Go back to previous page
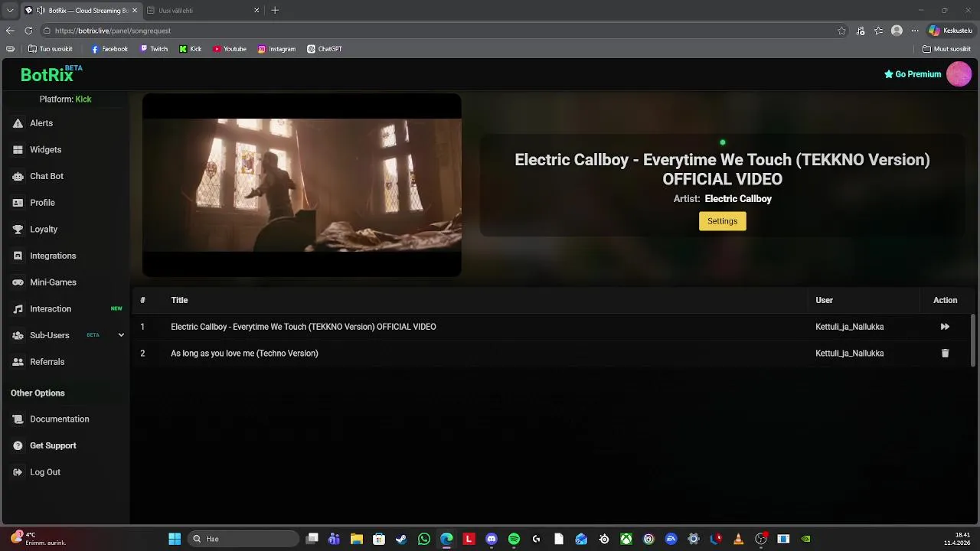Screen dimensions: 980x551 point(10,31)
